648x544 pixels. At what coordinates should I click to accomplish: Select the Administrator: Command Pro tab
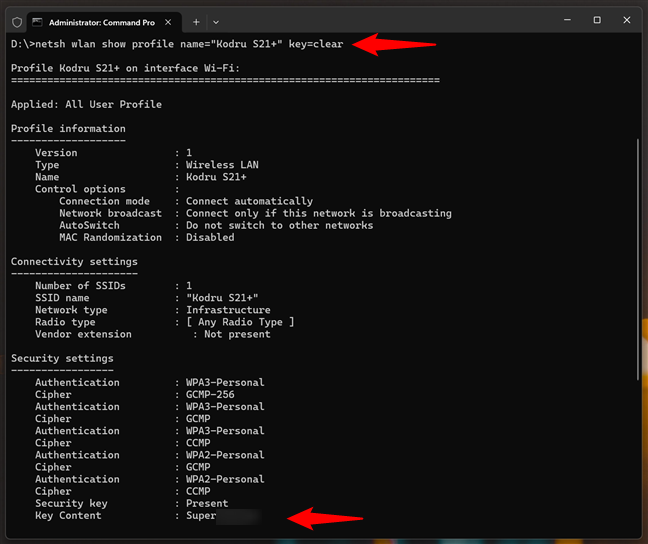point(98,20)
